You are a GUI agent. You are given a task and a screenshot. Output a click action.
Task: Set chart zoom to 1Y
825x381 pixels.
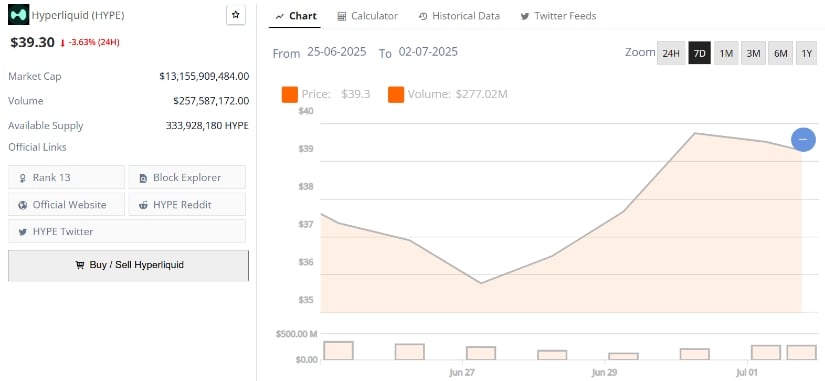click(x=806, y=53)
